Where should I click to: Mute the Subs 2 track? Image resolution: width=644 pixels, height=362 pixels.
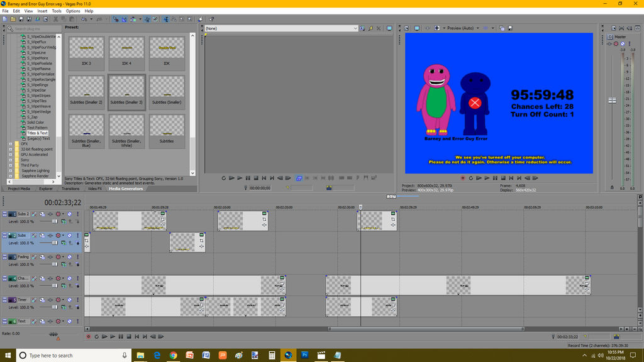tap(69, 214)
